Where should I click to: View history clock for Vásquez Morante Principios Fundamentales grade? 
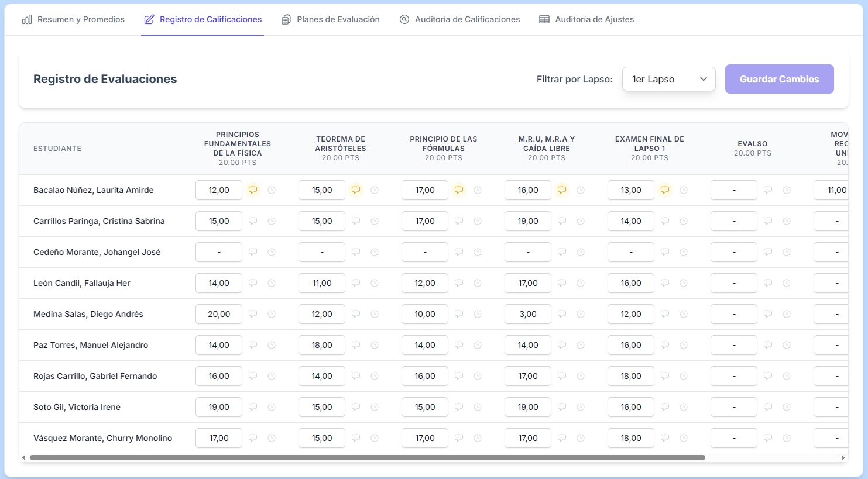tap(272, 438)
